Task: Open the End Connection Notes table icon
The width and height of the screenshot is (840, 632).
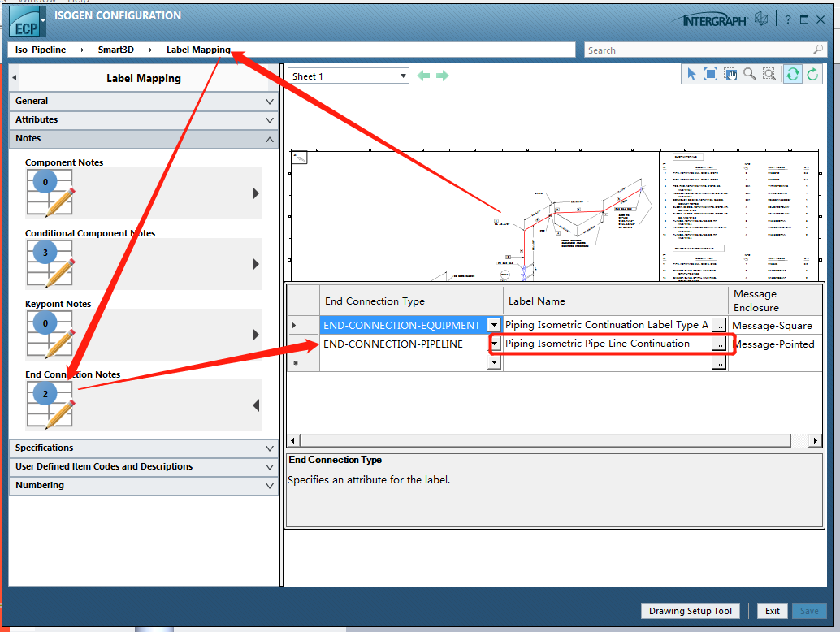Action: (50, 405)
